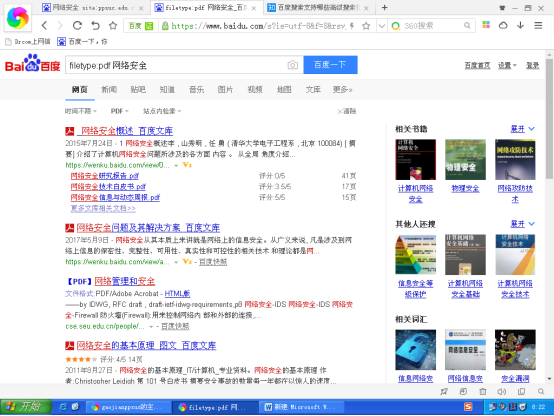This screenshot has width=554, height=416.
Task: Open 网络安全研究报告.pdf link
Action: click(x=105, y=176)
